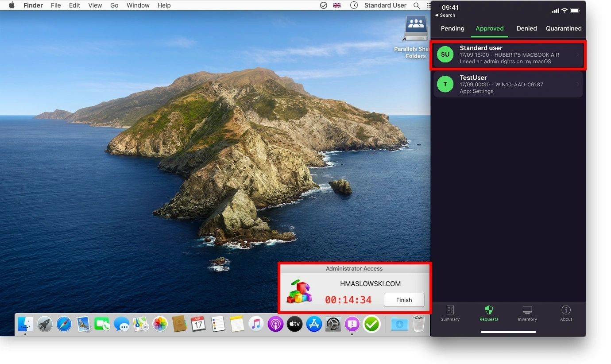
Task: Click the checkmark circle menu bar icon
Action: pyautogui.click(x=324, y=5)
